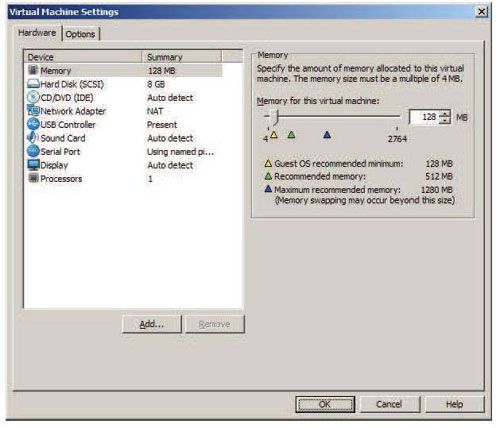Image resolution: width=500 pixels, height=428 pixels.
Task: Click the blue maximum recommended memory marker
Action: 327,135
